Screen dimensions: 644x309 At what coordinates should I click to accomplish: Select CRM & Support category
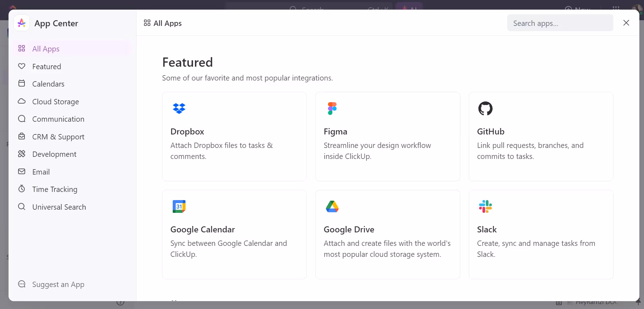58,137
